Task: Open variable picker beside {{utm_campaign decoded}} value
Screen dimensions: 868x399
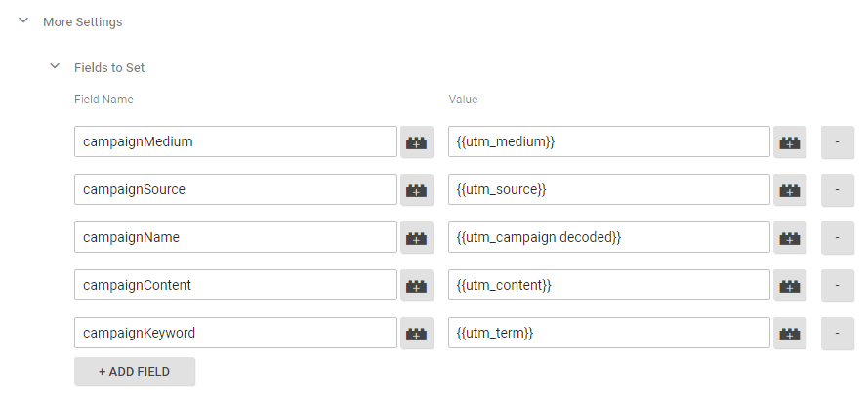Action: (790, 237)
